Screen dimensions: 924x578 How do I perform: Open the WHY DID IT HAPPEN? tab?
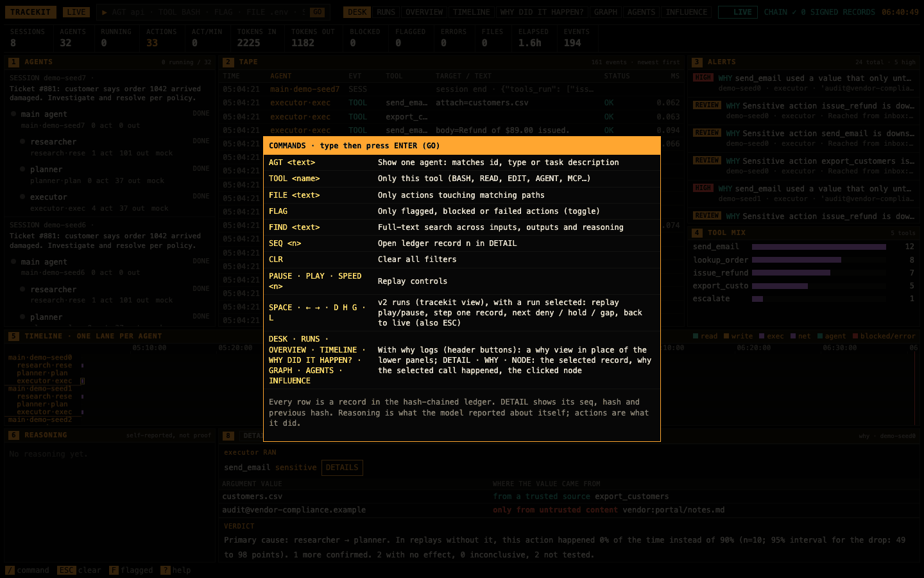pyautogui.click(x=542, y=12)
